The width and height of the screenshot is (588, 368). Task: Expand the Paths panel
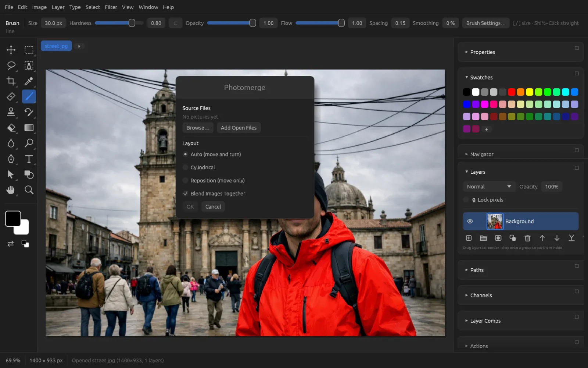[x=477, y=270]
